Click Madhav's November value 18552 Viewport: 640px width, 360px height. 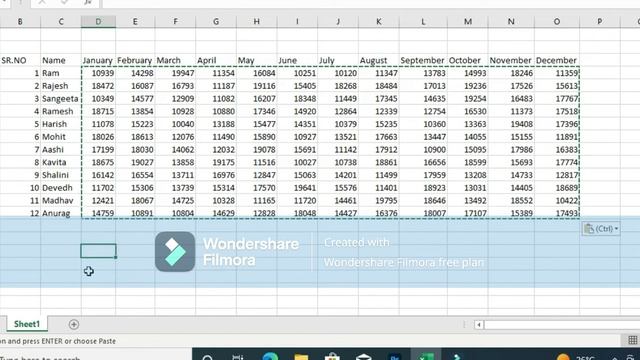coord(511,200)
